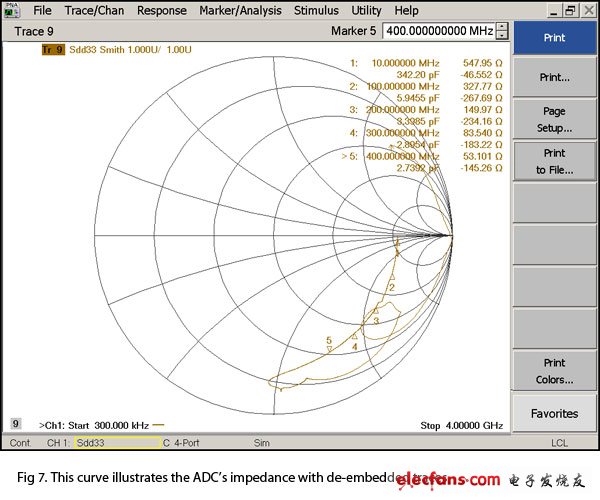Open the Trace/Chan menu
Screen dimensions: 600x500
click(95, 11)
